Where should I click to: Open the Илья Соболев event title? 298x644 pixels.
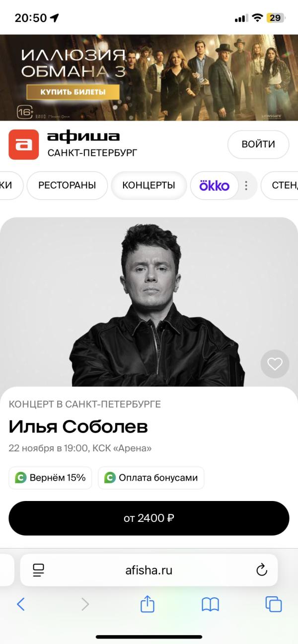coord(78,427)
